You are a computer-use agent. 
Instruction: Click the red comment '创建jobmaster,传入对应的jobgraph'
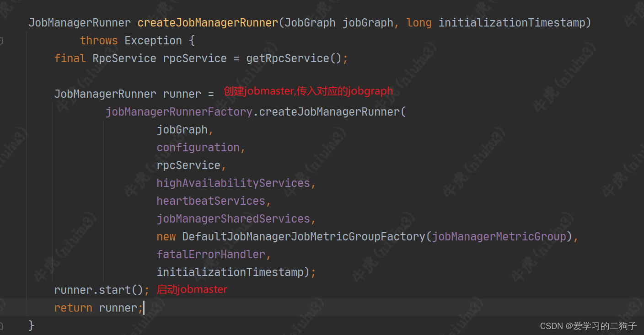pyautogui.click(x=307, y=91)
